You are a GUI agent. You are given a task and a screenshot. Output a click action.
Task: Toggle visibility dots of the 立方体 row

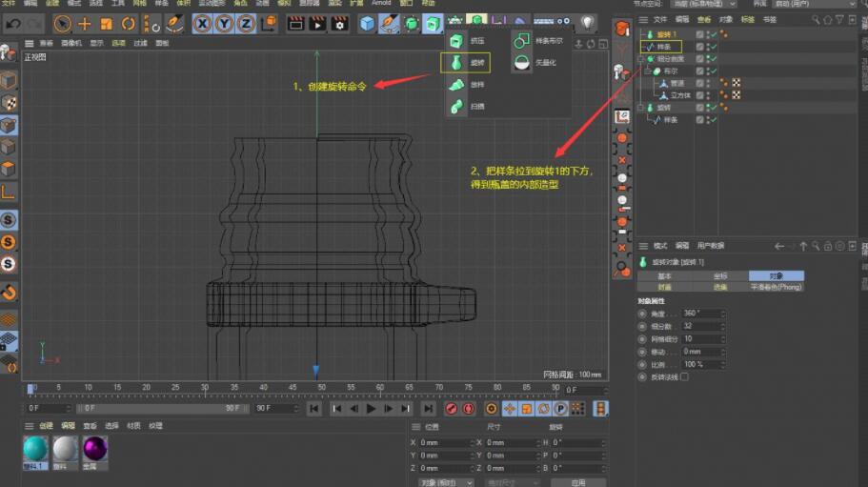pos(708,95)
